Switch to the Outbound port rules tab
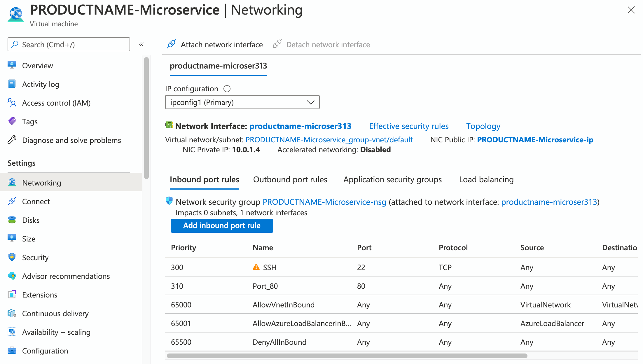 tap(290, 179)
